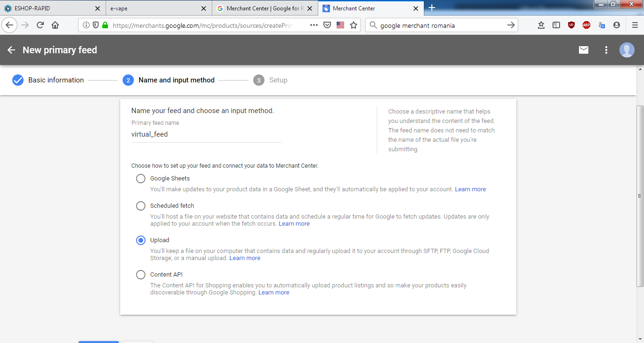The width and height of the screenshot is (644, 343).
Task: Edit the Primary feed name field
Action: 207,134
